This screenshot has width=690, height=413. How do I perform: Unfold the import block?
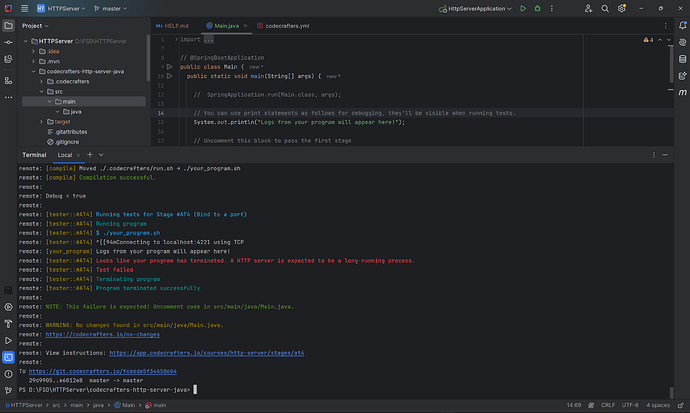tap(176, 39)
